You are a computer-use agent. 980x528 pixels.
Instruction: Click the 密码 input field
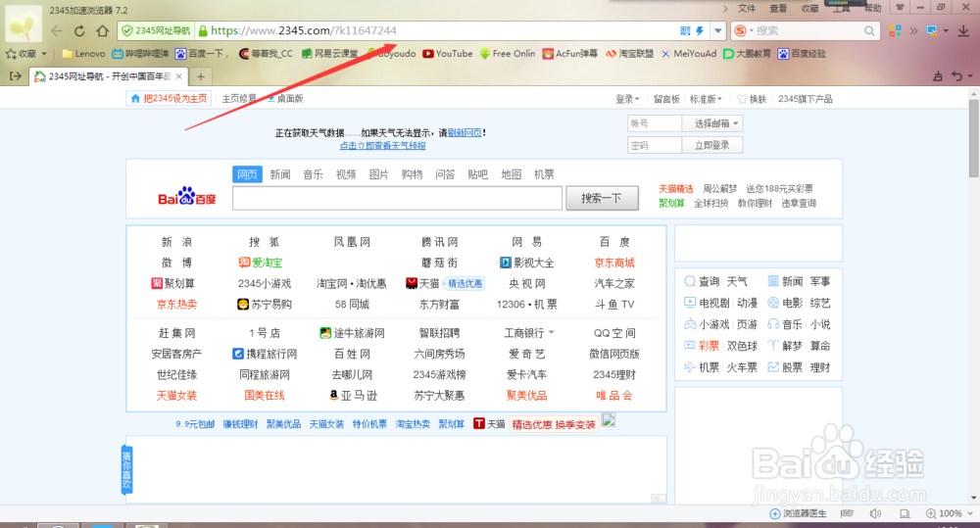[654, 145]
